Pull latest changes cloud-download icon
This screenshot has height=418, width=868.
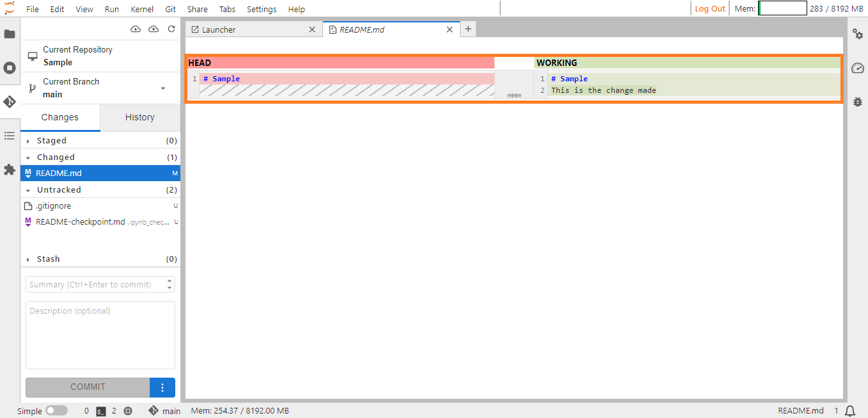[135, 29]
